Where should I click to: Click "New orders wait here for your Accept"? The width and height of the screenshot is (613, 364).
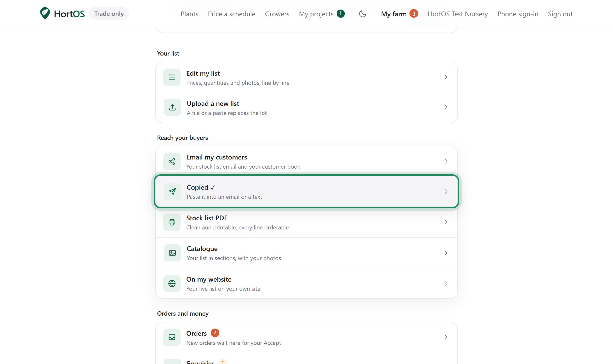tap(233, 343)
